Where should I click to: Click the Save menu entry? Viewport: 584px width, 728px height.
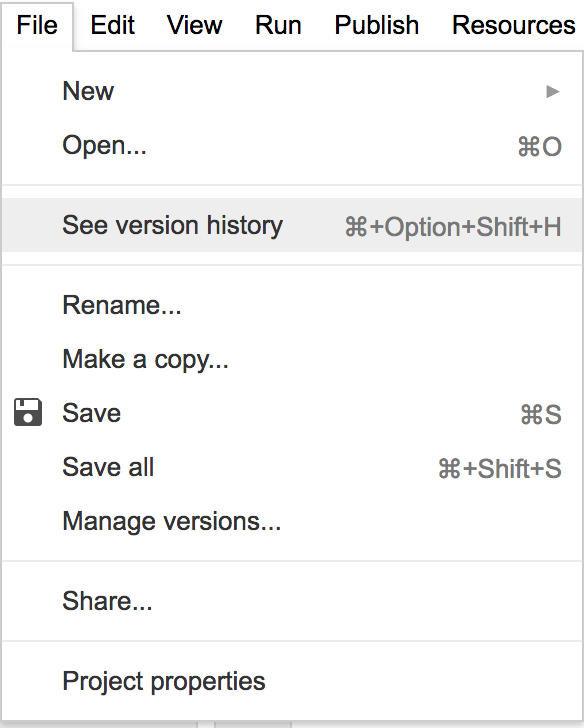pos(292,413)
